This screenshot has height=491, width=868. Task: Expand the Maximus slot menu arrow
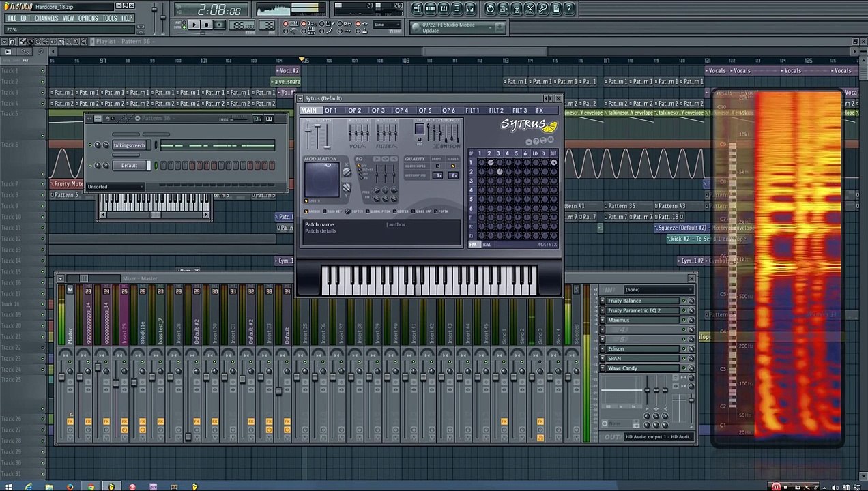coord(603,320)
